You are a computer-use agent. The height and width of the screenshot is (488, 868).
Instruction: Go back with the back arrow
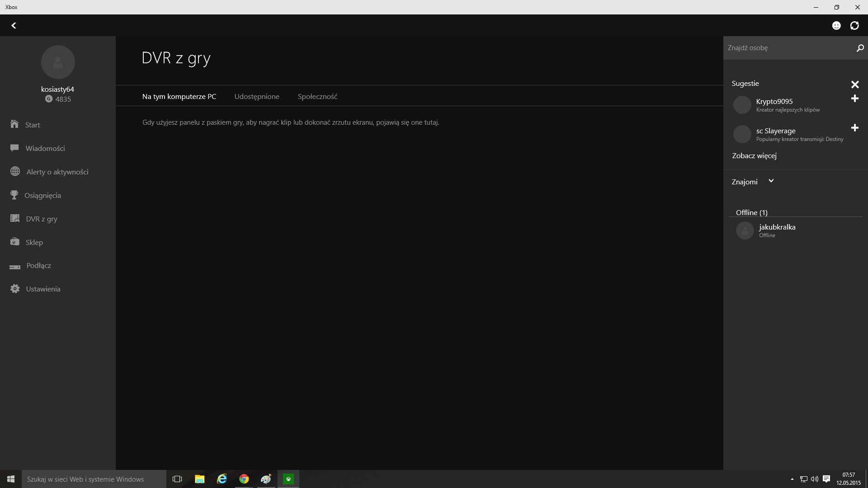pos(14,26)
